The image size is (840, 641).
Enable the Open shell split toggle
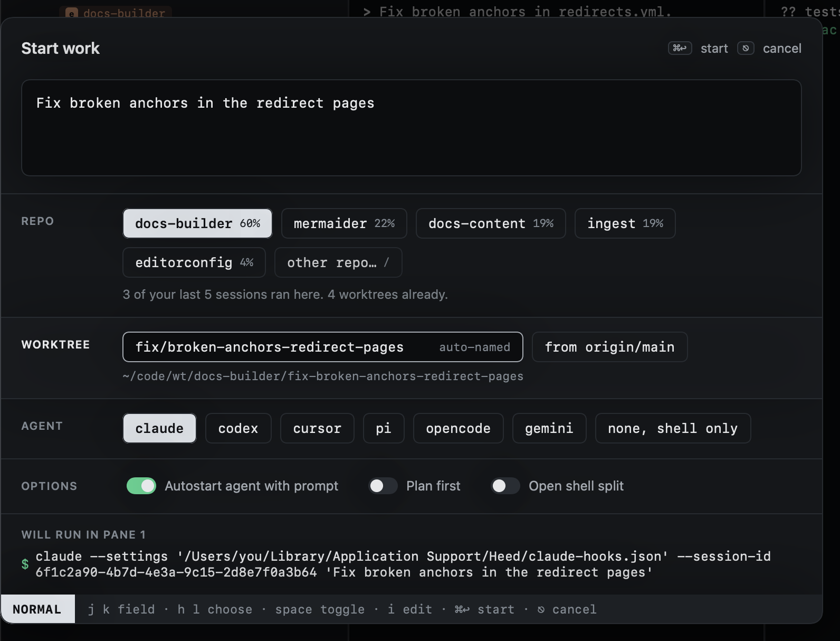tap(505, 486)
